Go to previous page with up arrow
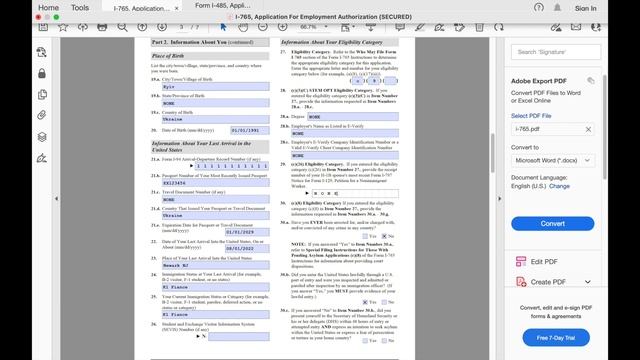Viewport: 640px width, 360px height. (x=142, y=27)
